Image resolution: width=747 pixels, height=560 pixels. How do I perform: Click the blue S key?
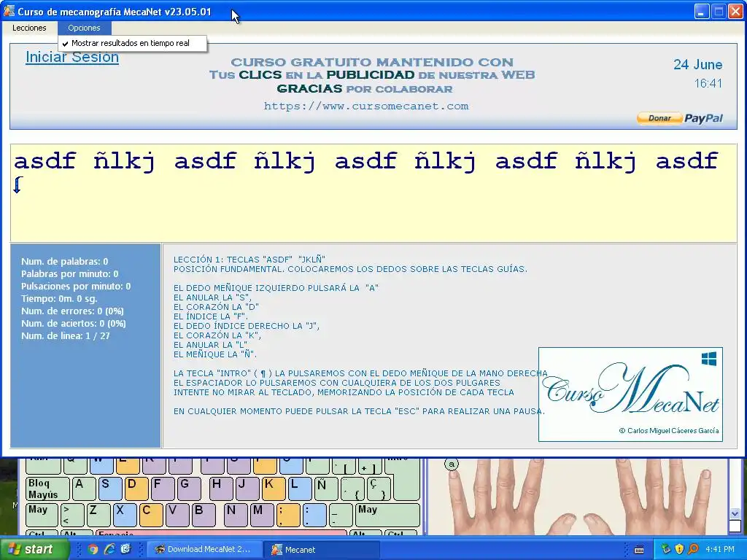(x=111, y=489)
